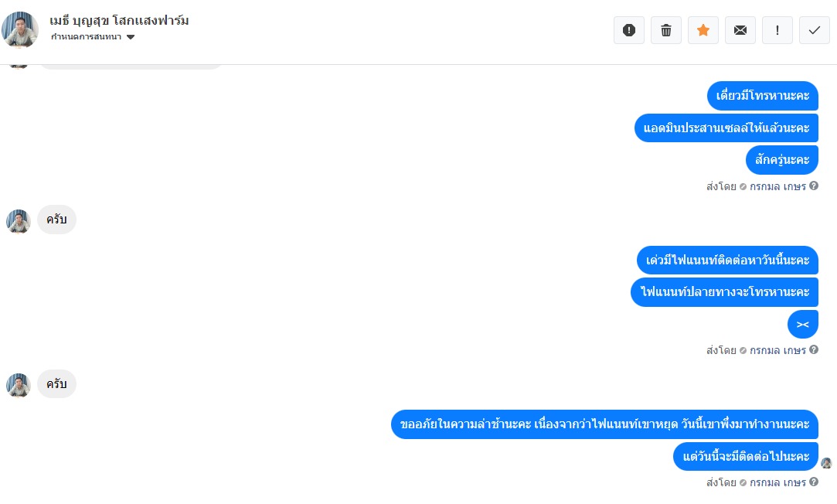Delete conversation using the trash icon

point(666,30)
